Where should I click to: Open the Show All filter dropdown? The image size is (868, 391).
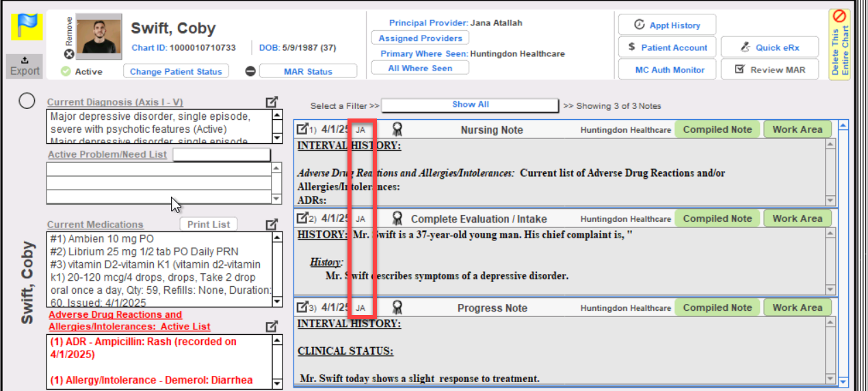(x=470, y=105)
